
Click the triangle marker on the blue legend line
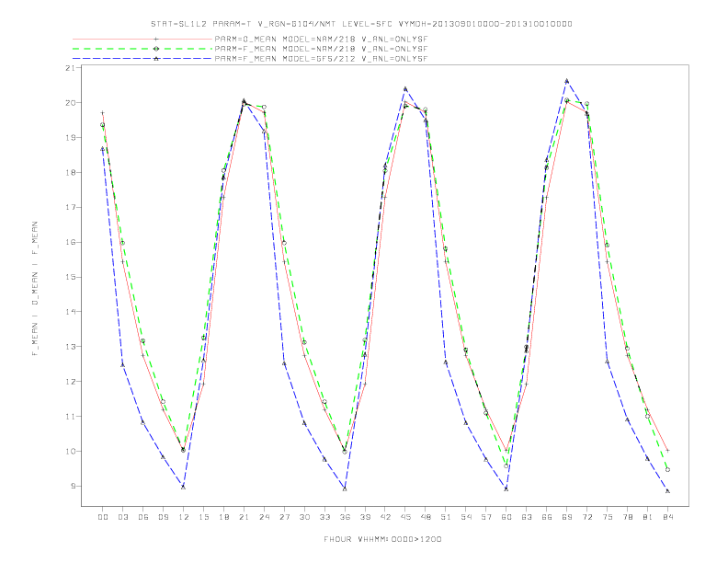point(156,59)
